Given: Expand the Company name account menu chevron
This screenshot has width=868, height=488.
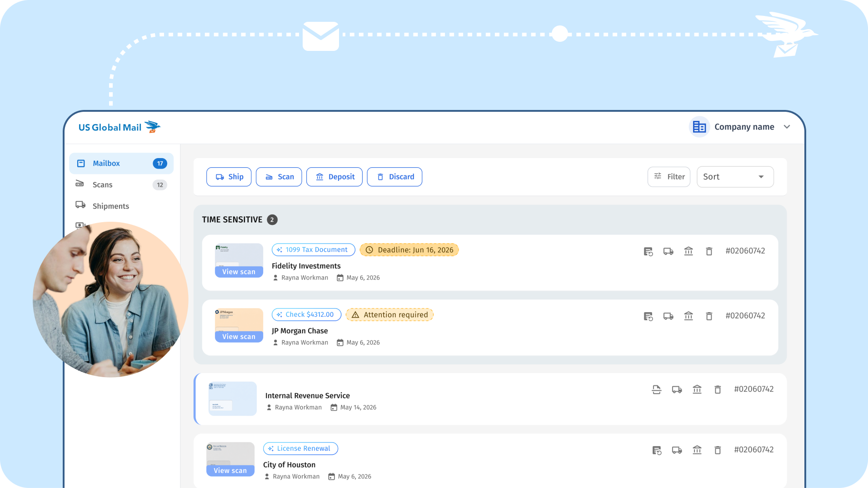Looking at the screenshot, I should coord(787,127).
